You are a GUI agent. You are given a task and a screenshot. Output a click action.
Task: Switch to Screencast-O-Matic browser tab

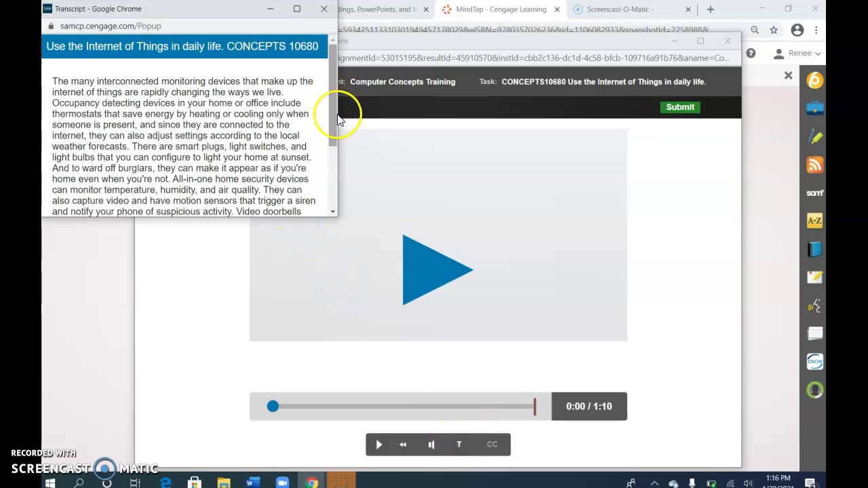[x=620, y=9]
